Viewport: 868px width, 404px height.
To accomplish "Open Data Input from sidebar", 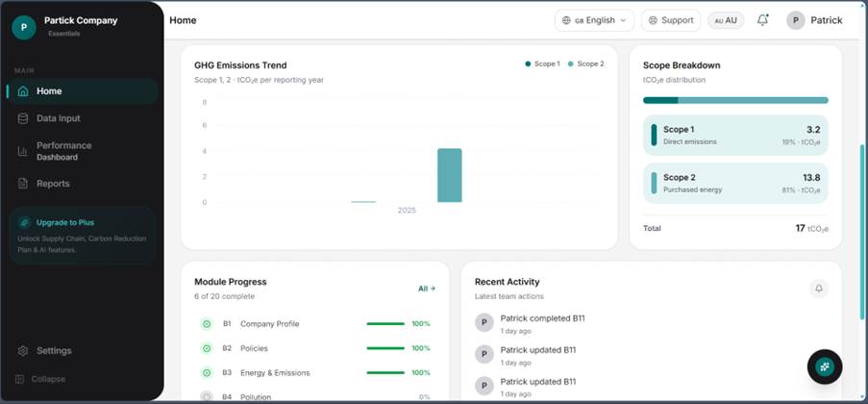I will (83, 118).
